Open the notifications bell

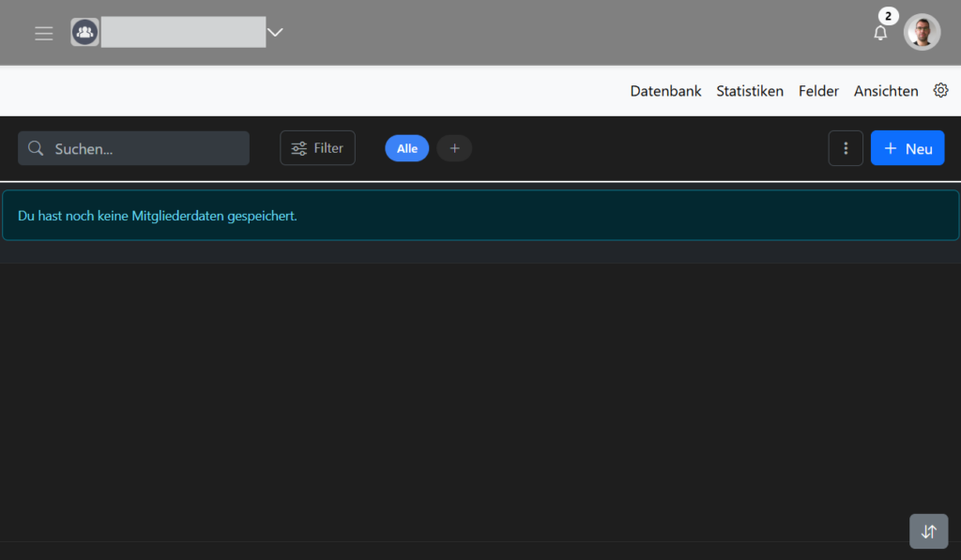[879, 34]
